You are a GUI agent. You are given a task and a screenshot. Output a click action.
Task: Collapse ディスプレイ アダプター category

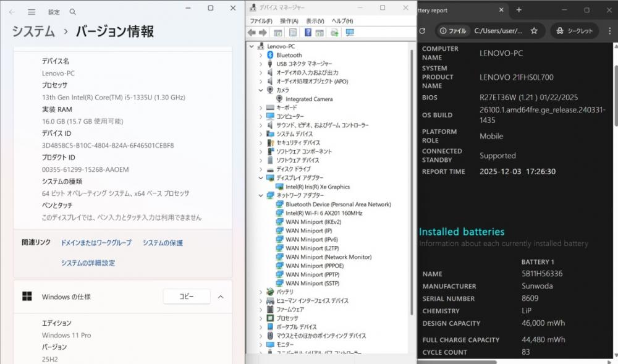261,177
